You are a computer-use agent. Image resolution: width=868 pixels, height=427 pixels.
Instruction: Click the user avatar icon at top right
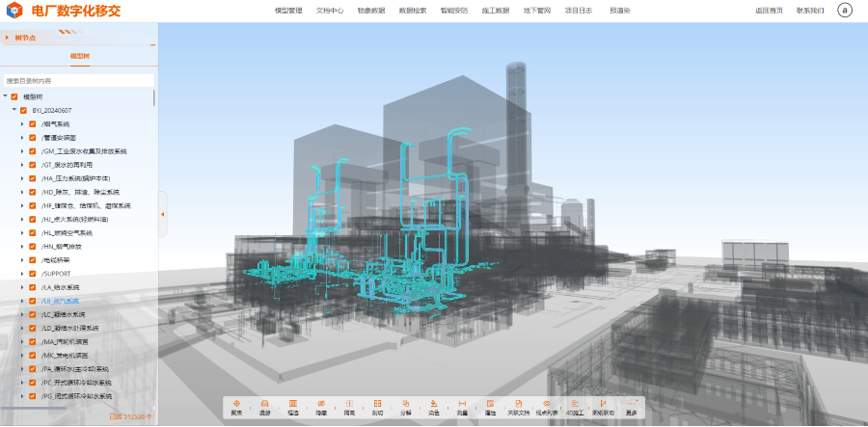click(845, 11)
